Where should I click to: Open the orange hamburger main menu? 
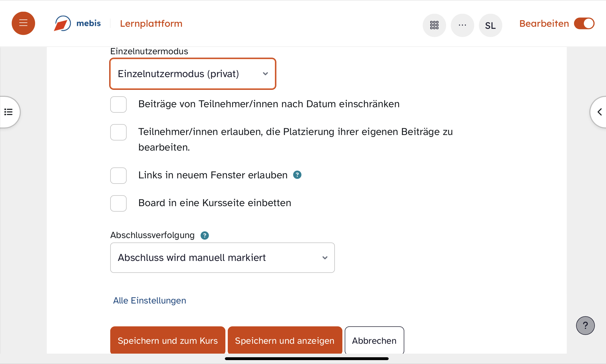[23, 23]
